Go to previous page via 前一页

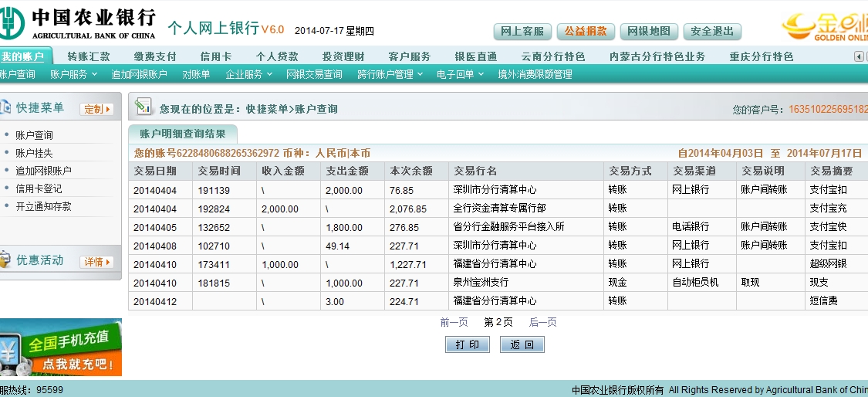point(454,322)
